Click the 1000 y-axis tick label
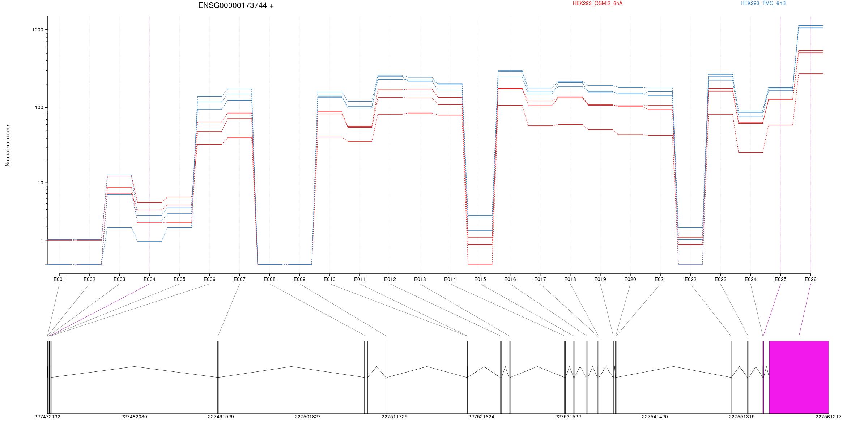 point(38,30)
